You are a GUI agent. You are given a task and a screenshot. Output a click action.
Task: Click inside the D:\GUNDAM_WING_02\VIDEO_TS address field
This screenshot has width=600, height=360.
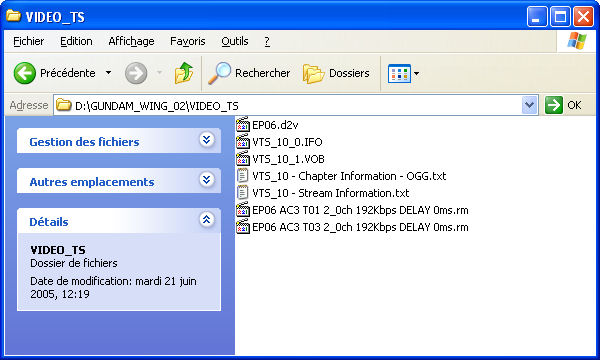coord(297,105)
